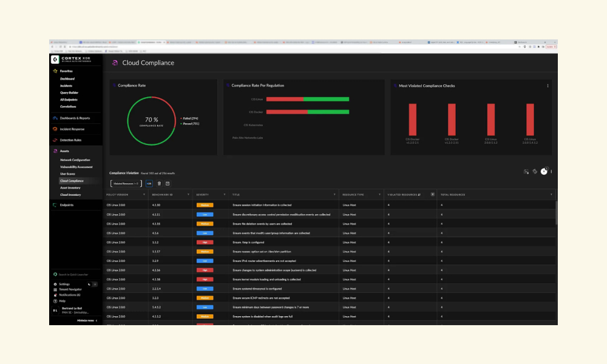Viewport: 607px width, 364px height.
Task: Click the Help question mark icon
Action: tap(55, 301)
